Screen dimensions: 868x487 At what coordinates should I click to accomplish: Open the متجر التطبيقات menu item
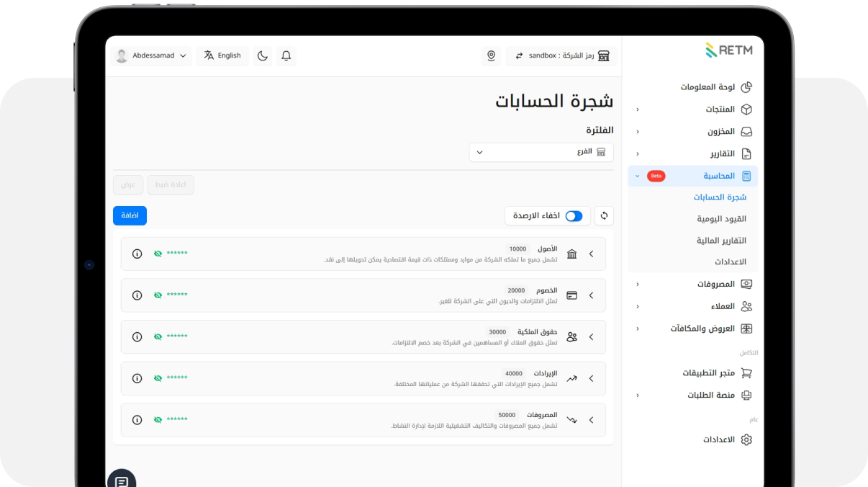[709, 373]
